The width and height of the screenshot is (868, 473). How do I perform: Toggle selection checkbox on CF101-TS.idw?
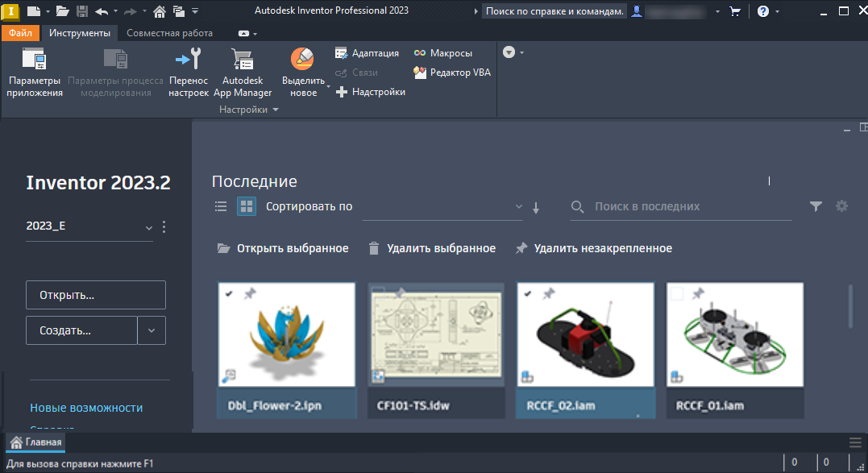click(x=378, y=293)
